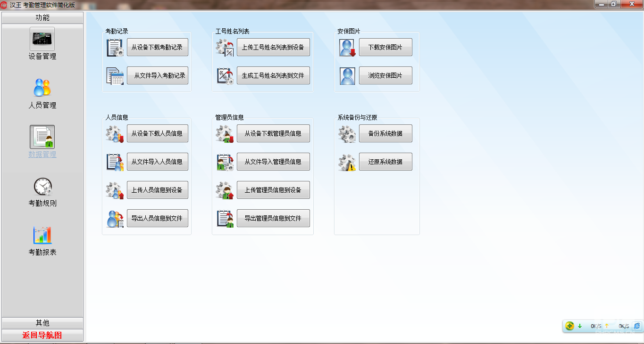This screenshot has width=644, height=344.
Task: Select 考勤报表 text label in sidebar
Action: click(42, 253)
